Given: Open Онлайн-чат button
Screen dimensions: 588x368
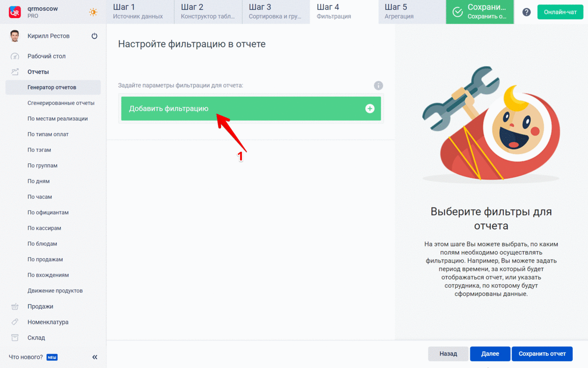Looking at the screenshot, I should 560,12.
